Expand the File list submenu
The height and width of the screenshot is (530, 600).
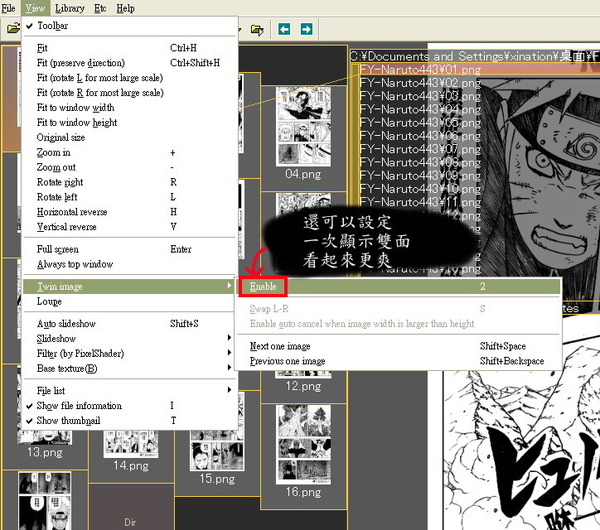(x=129, y=391)
